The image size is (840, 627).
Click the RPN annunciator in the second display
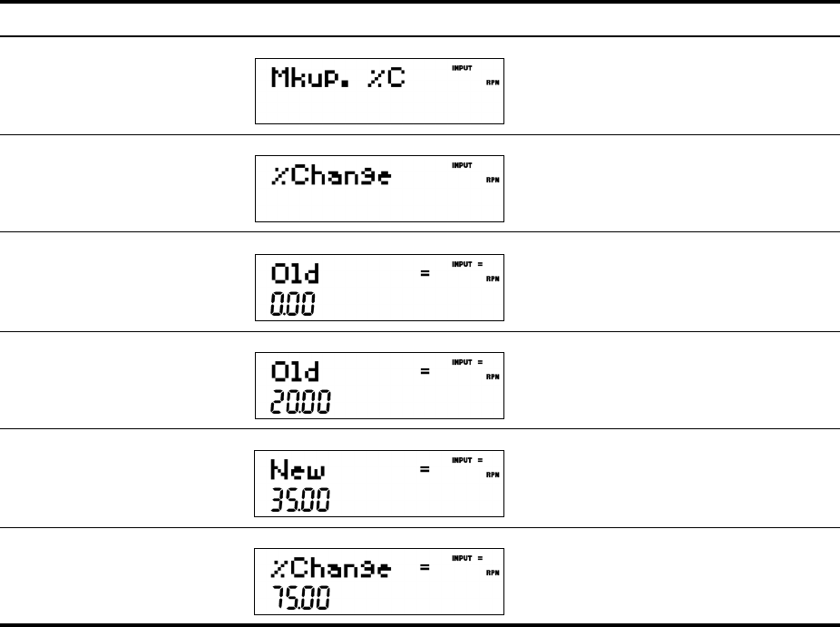(x=493, y=180)
